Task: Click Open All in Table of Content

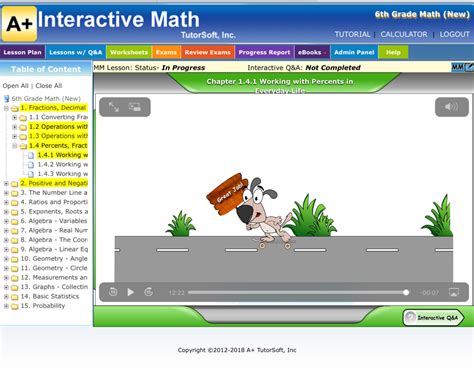Action: tap(15, 86)
